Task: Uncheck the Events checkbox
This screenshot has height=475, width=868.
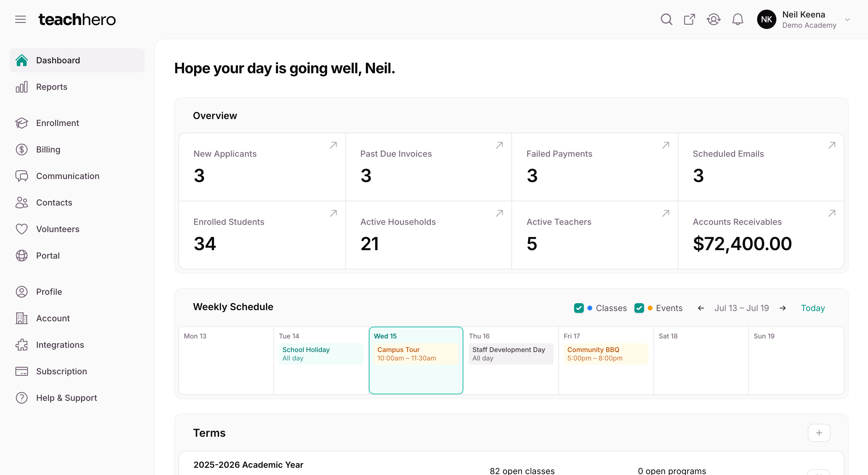Action: tap(639, 308)
